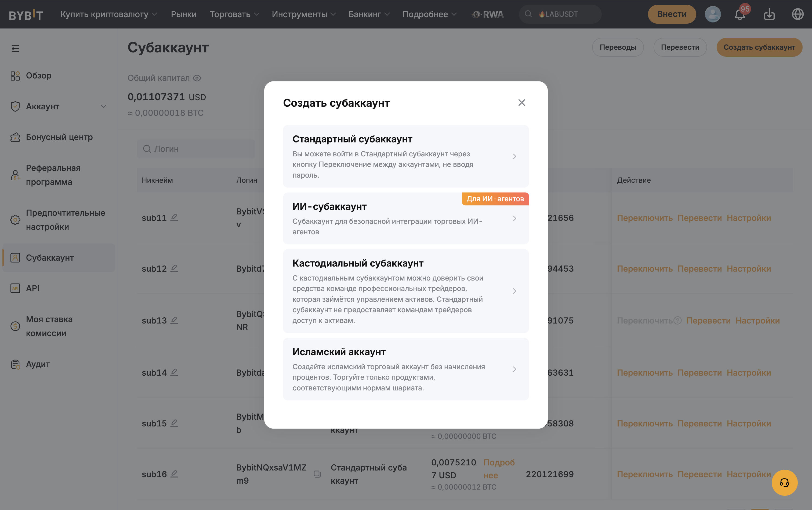Open Рынки in top navigation
812x510 pixels.
[183, 14]
